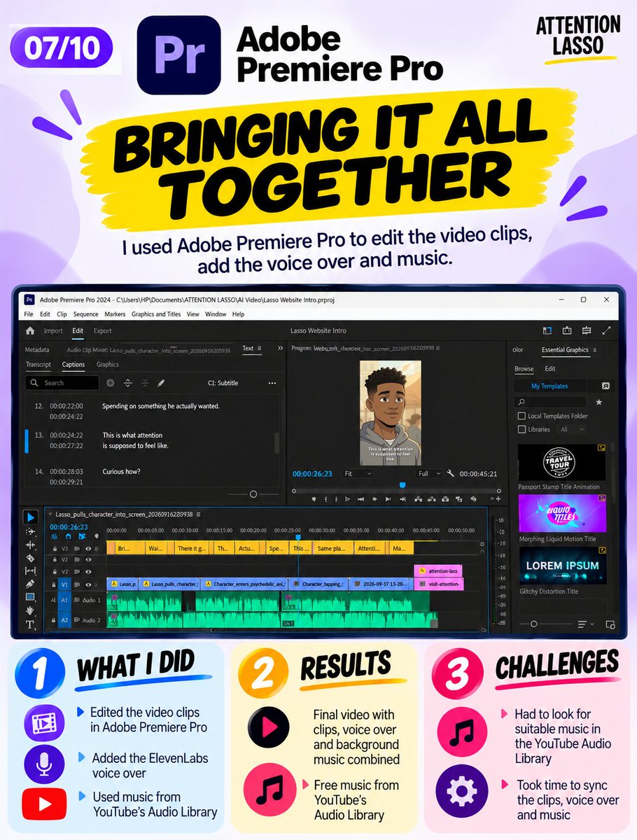This screenshot has height=840, width=637.
Task: Click the Program Monitor playhead marker
Action: tap(402, 484)
